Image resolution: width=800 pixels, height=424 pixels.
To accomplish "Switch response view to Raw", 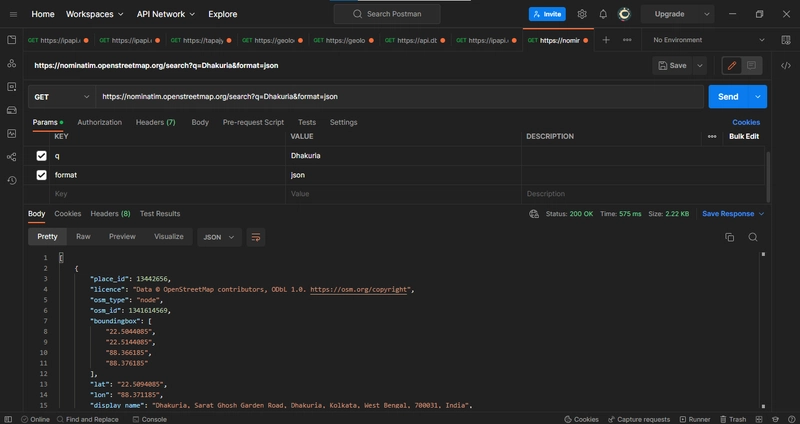I will pos(83,237).
